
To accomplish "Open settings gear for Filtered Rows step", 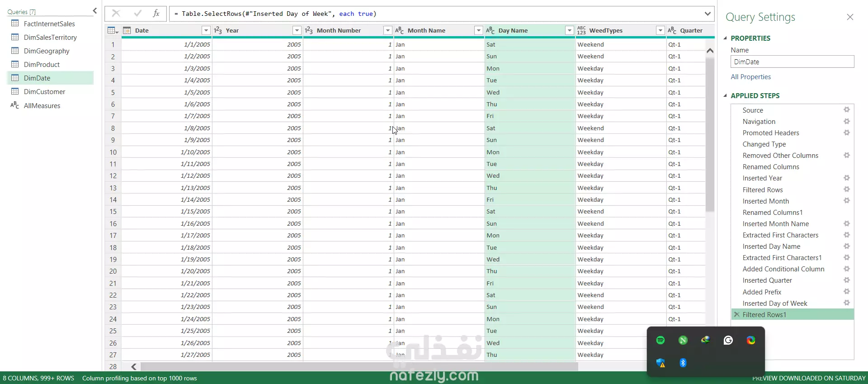I will (847, 190).
